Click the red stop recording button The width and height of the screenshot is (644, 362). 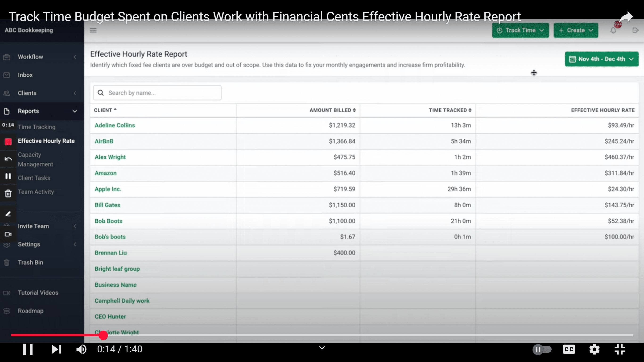8,142
